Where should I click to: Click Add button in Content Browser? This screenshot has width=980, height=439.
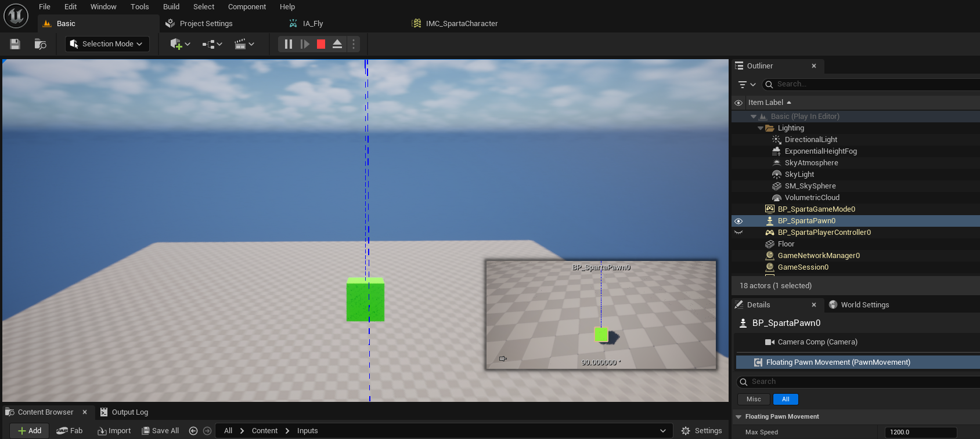[29, 431]
